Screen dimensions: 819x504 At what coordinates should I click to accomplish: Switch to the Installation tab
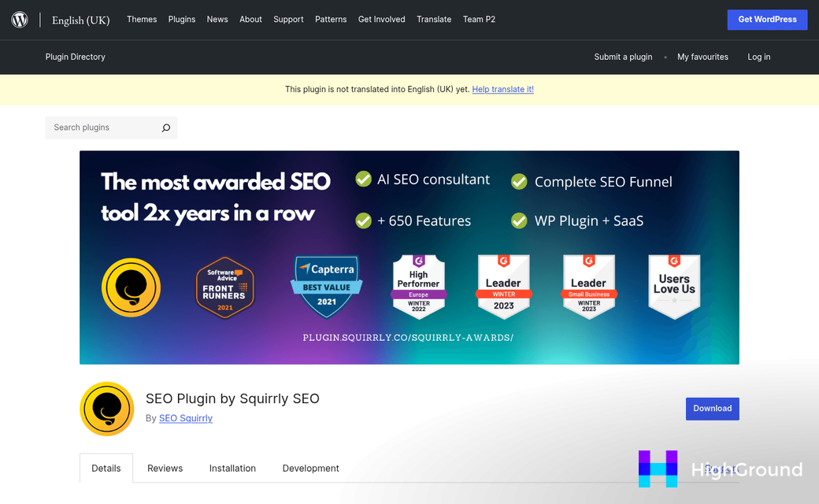click(x=232, y=468)
